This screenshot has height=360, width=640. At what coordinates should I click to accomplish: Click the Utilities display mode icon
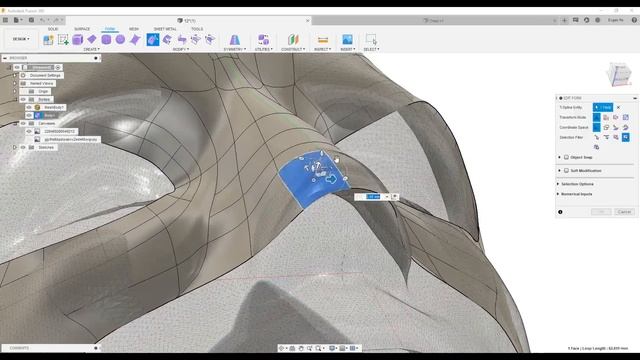tap(264, 40)
